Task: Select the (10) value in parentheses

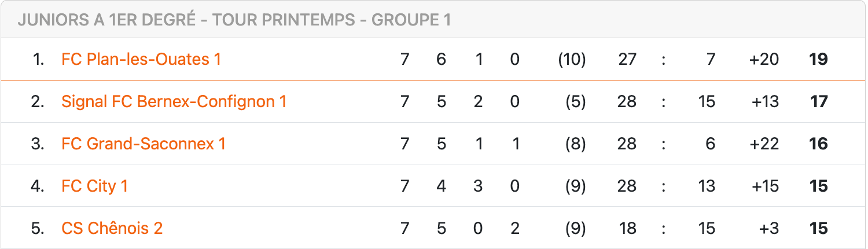Action: click(x=572, y=59)
